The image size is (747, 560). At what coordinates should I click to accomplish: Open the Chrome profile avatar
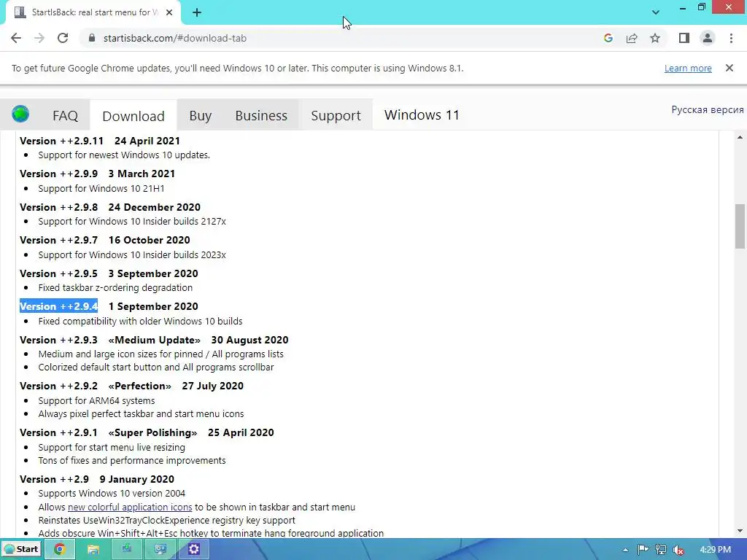click(x=708, y=38)
